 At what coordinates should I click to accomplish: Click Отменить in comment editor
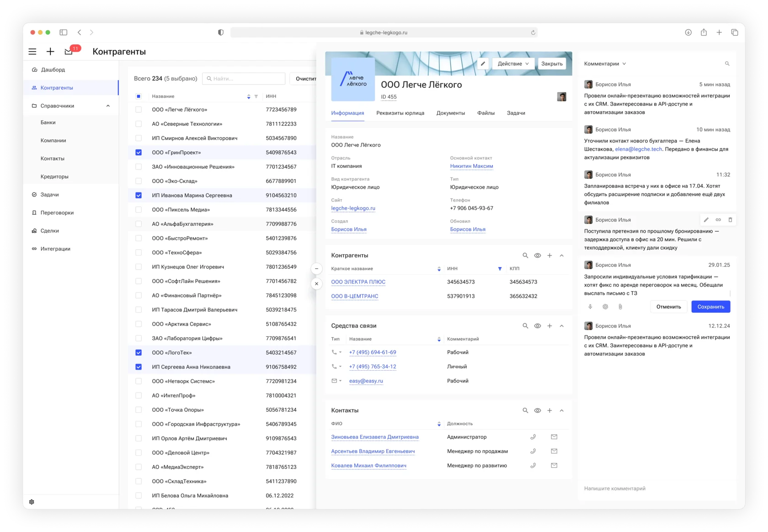[669, 307]
